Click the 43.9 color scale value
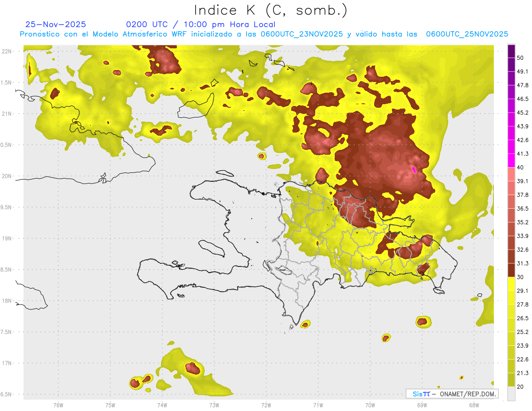 tap(523, 126)
